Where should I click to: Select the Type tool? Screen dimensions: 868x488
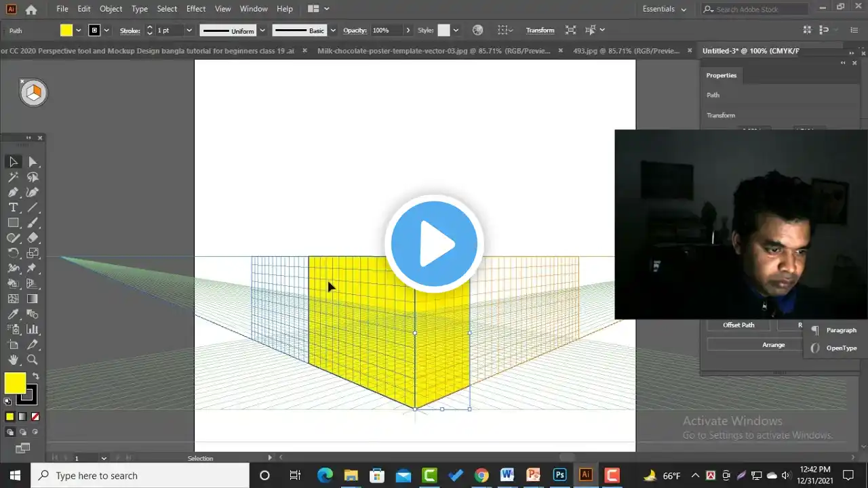coord(13,207)
